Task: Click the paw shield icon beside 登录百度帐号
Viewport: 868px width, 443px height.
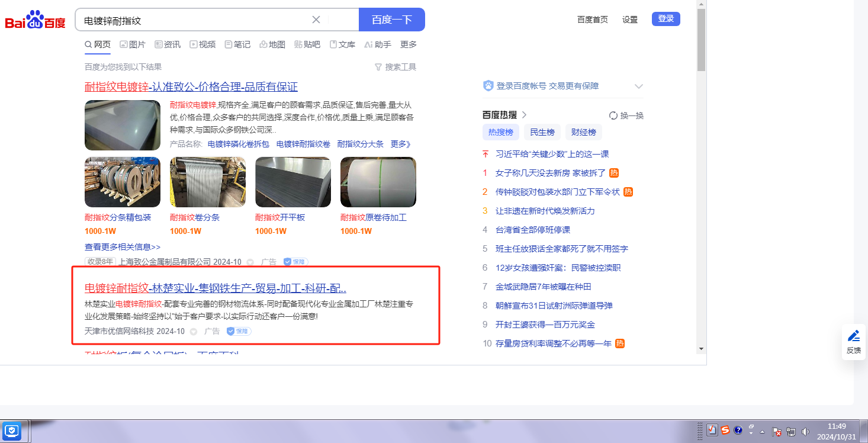Action: (488, 86)
